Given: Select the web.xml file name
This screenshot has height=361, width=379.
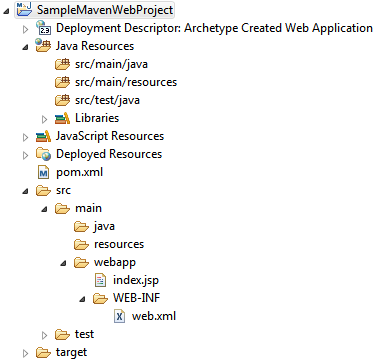Looking at the screenshot, I should click(154, 316).
